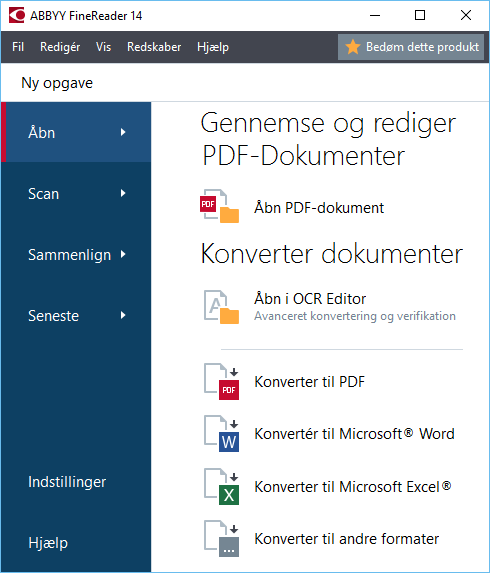Expand the Sammenlign sidebar arrow
The height and width of the screenshot is (573, 490).
[123, 254]
